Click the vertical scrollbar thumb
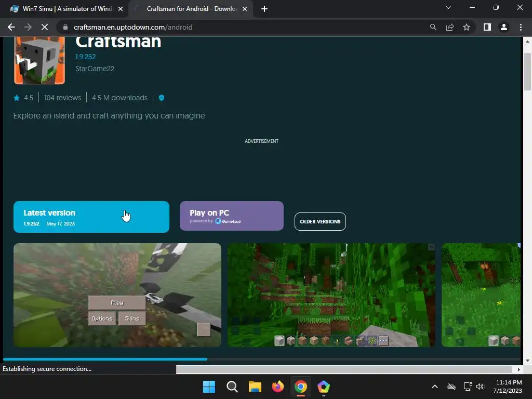The height and width of the screenshot is (399, 532). pyautogui.click(x=527, y=72)
